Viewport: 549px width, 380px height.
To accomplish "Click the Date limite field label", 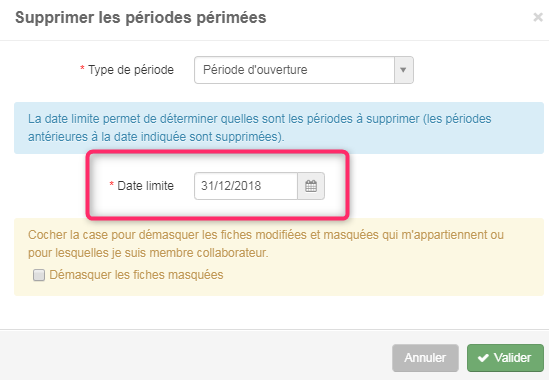I will [145, 186].
